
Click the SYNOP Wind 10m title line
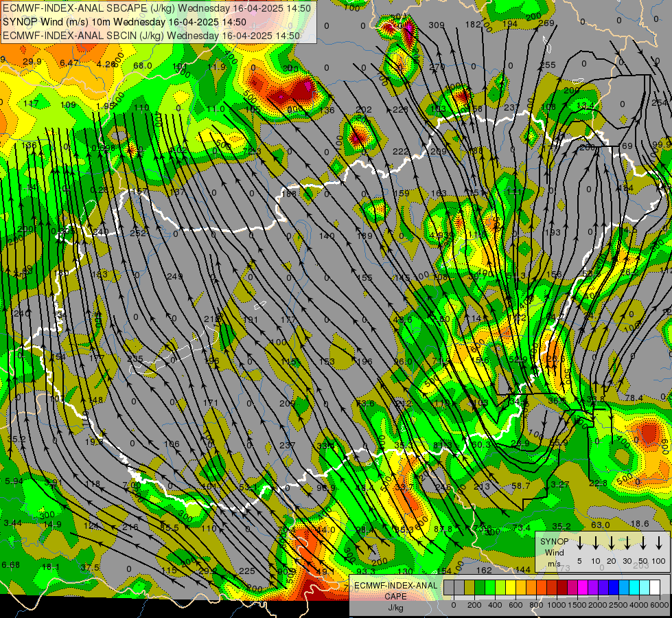tap(124, 22)
